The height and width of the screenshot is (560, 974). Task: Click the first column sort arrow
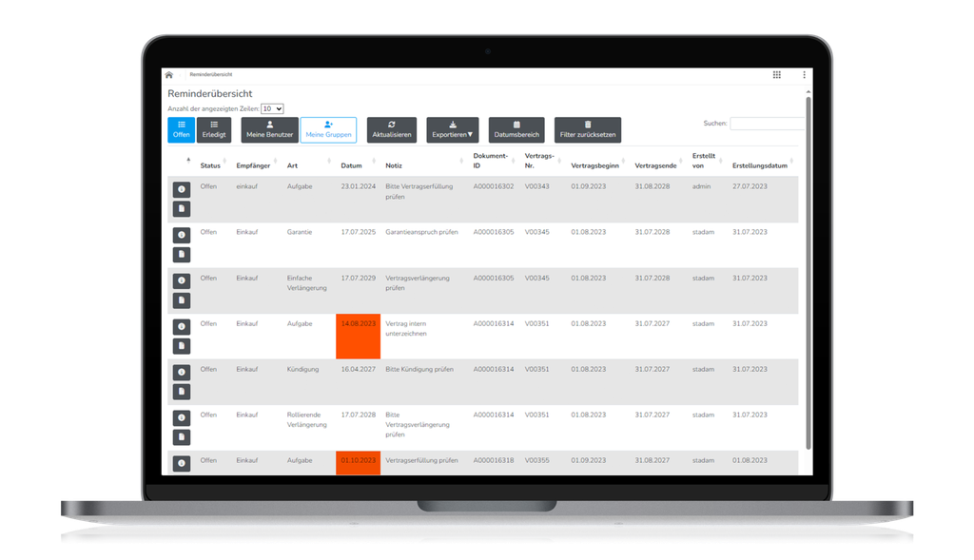[x=188, y=160]
